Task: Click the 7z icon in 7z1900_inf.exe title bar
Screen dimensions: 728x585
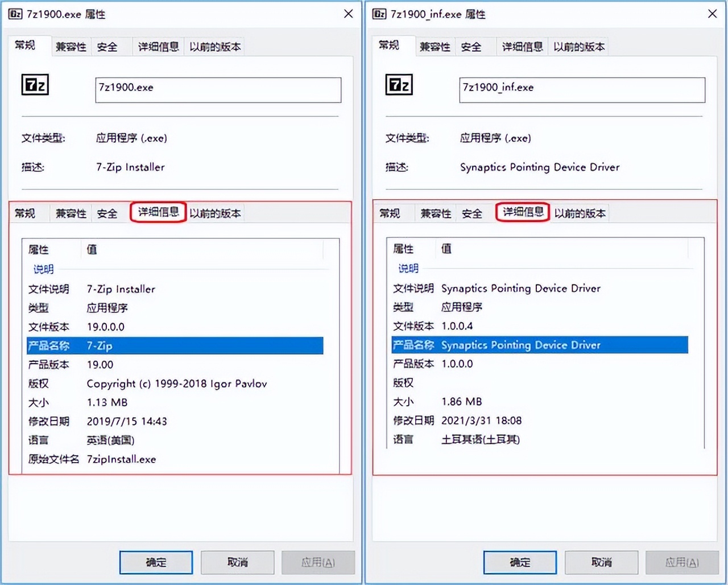Action: [379, 14]
